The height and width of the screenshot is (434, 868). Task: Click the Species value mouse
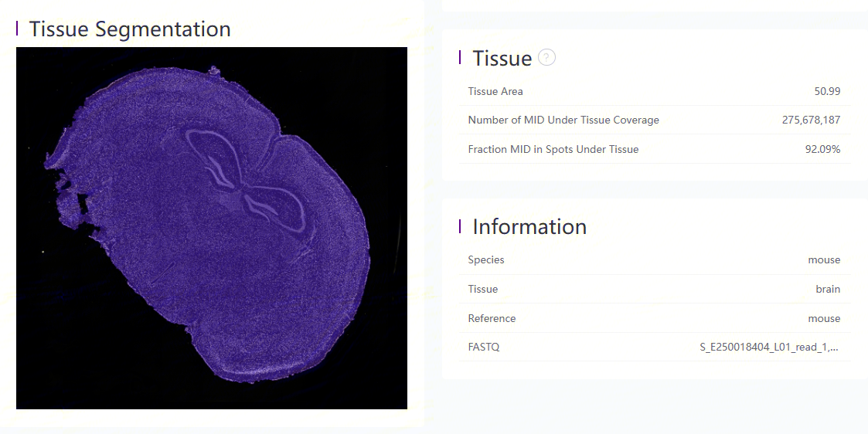[824, 259]
